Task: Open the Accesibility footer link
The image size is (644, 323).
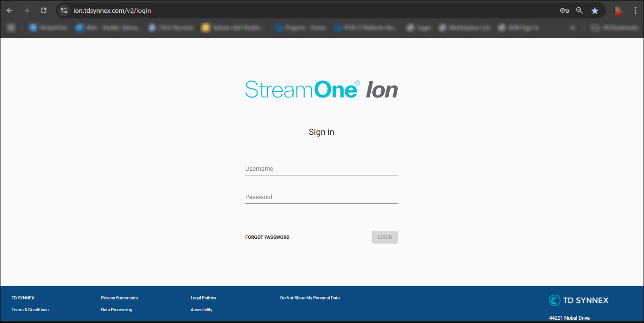Action: point(201,310)
